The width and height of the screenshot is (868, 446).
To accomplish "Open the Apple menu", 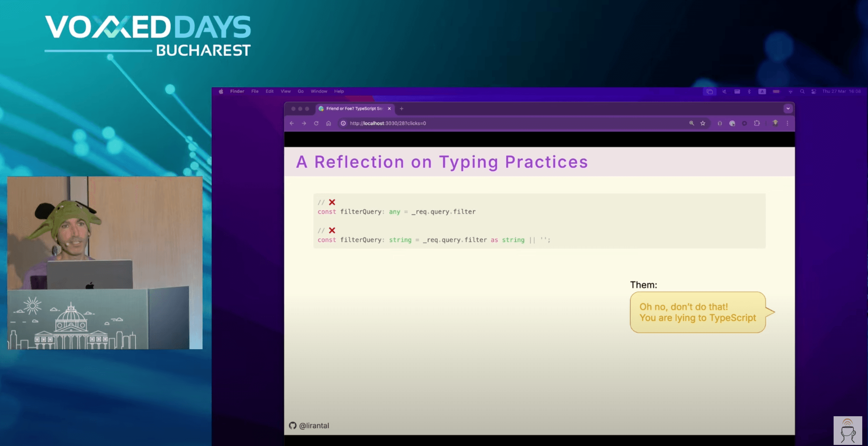I will coord(221,91).
